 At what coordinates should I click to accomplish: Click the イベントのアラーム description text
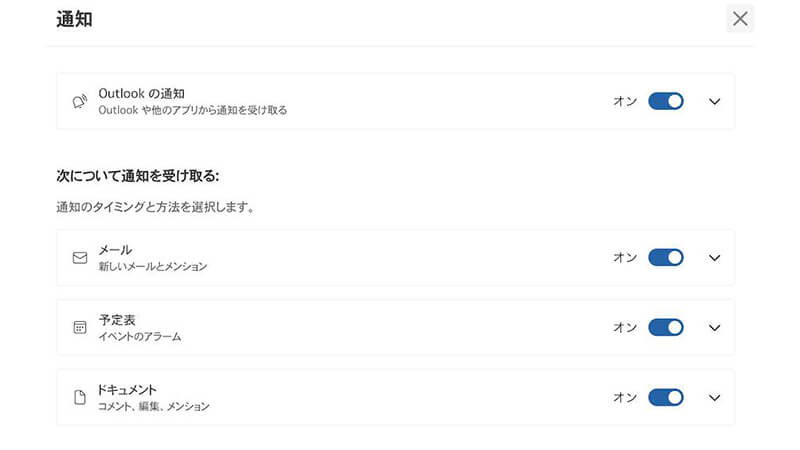click(140, 336)
